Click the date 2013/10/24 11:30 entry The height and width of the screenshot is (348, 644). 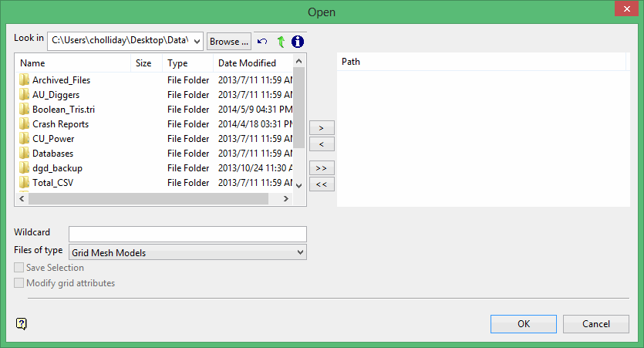(255, 168)
